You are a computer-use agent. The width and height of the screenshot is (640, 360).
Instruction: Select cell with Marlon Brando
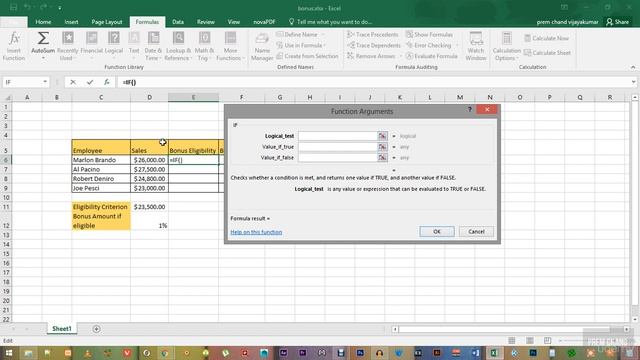[x=101, y=160]
